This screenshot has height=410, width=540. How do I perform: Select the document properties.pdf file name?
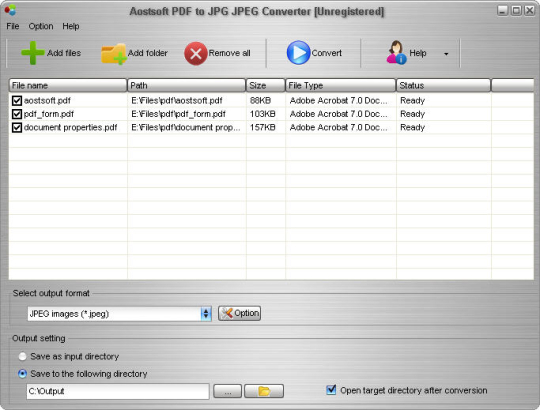tap(71, 127)
